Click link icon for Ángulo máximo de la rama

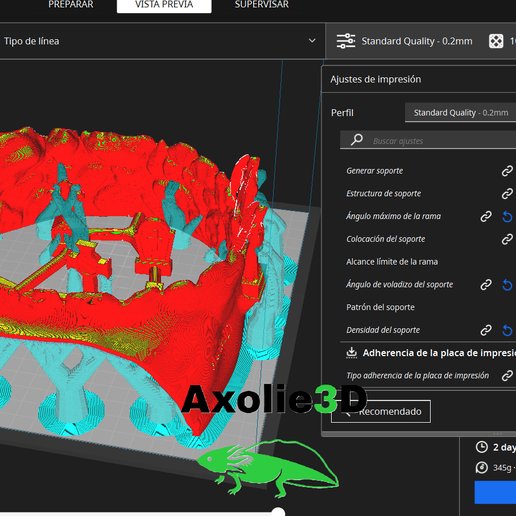[x=486, y=216]
